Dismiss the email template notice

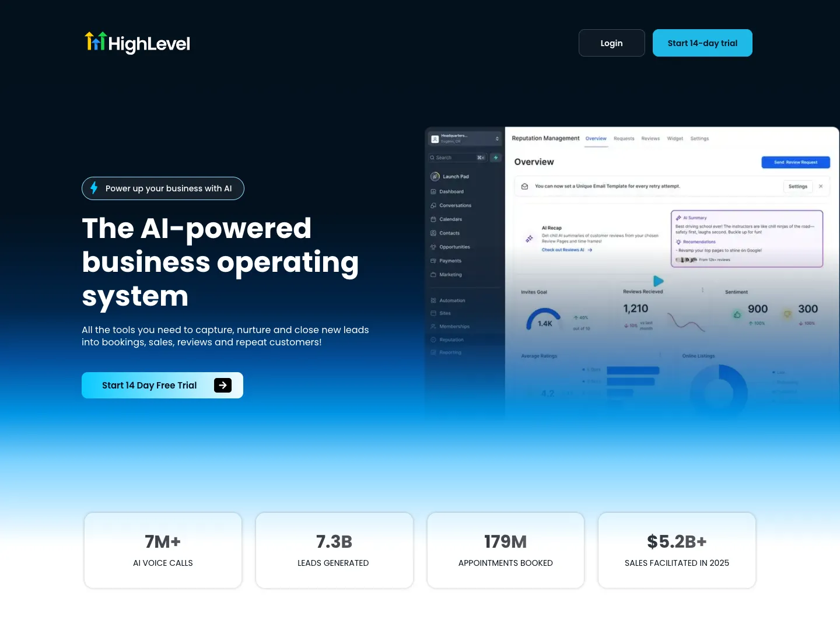(x=821, y=187)
